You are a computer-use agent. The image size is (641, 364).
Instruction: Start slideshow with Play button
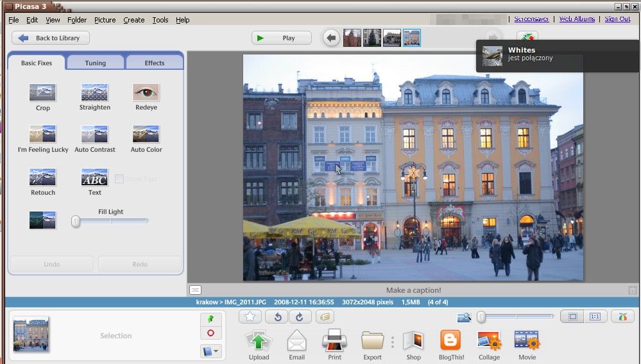282,38
